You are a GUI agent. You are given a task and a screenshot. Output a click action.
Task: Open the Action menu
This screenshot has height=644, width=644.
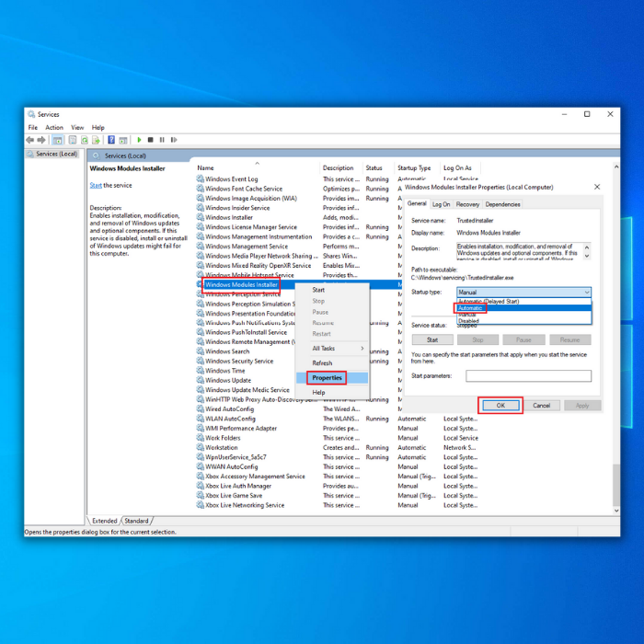point(54,127)
